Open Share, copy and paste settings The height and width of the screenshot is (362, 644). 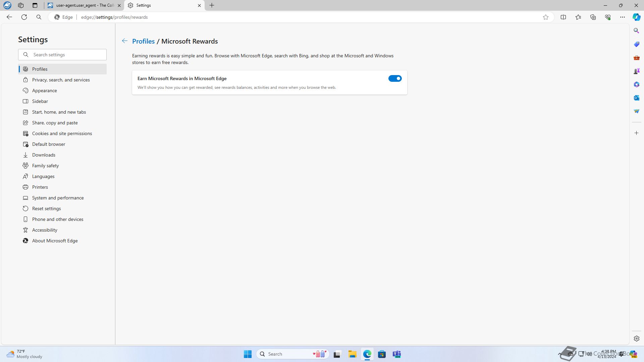coord(62,123)
